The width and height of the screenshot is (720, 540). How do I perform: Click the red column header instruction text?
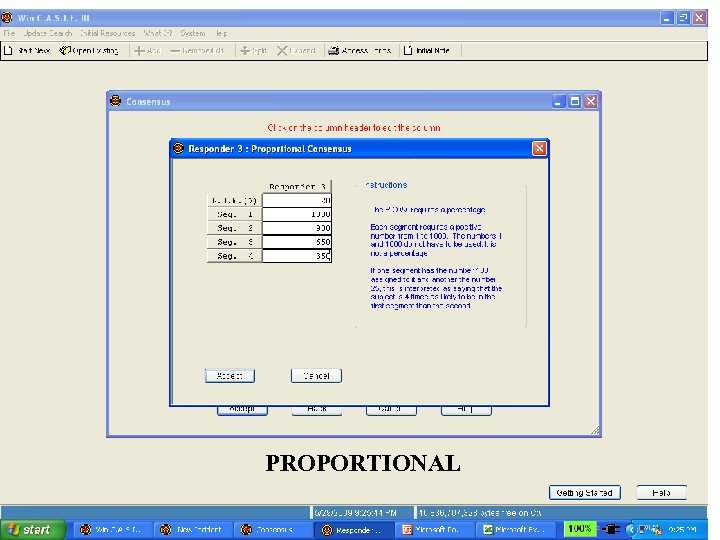point(354,128)
